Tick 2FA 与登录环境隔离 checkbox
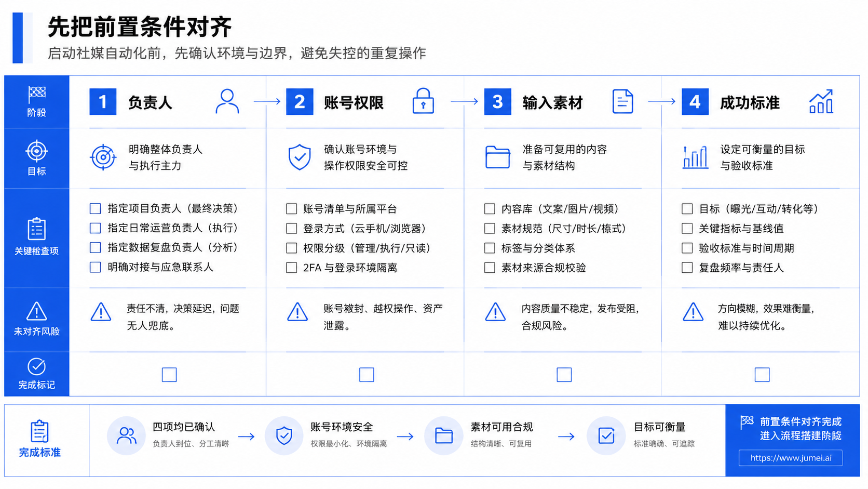This screenshot has width=868, height=489. (x=292, y=268)
